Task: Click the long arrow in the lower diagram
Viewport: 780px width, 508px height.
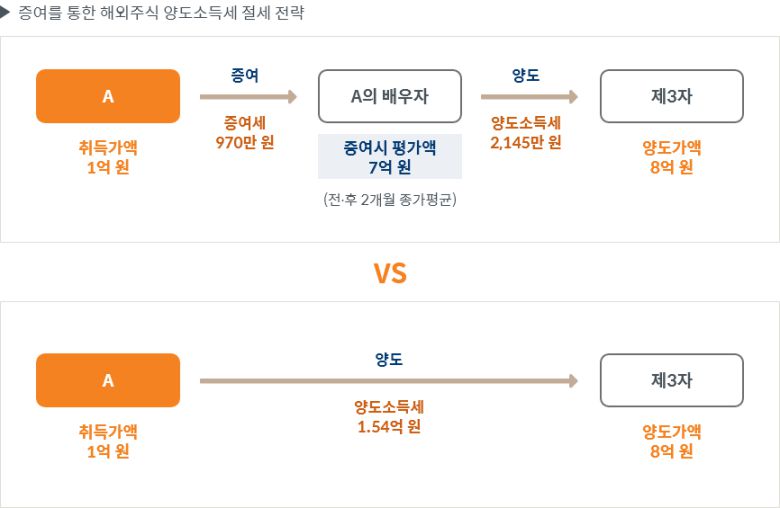Action: pos(389,381)
